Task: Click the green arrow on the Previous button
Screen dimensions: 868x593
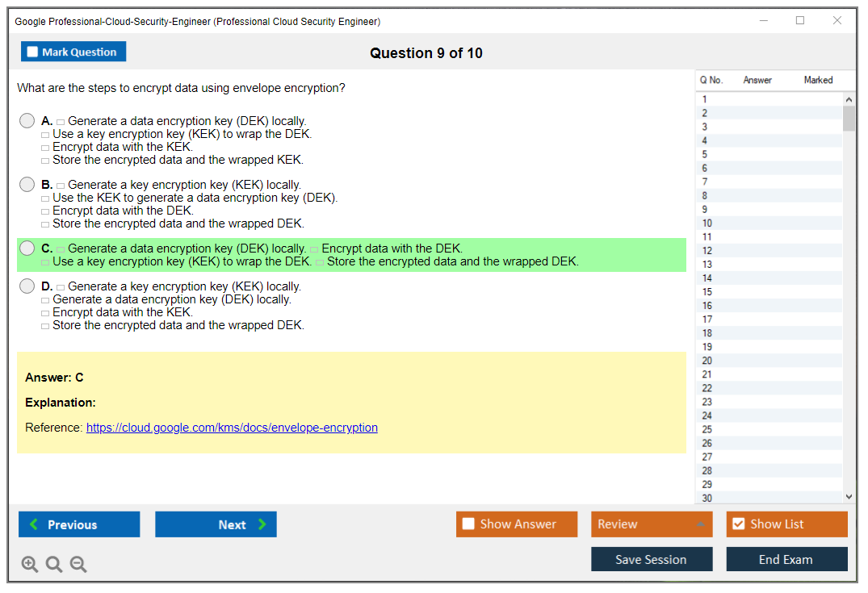Action: tap(33, 524)
